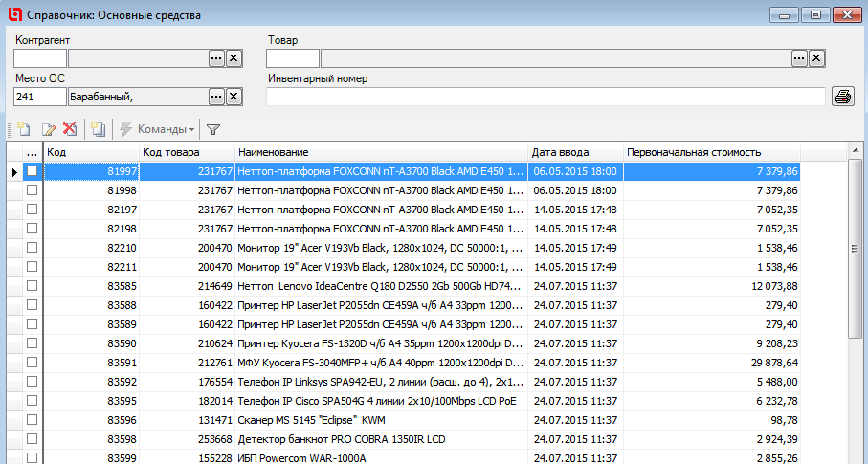The width and height of the screenshot is (868, 464).
Task: Sort by the Наименование column header
Action: tap(382, 152)
